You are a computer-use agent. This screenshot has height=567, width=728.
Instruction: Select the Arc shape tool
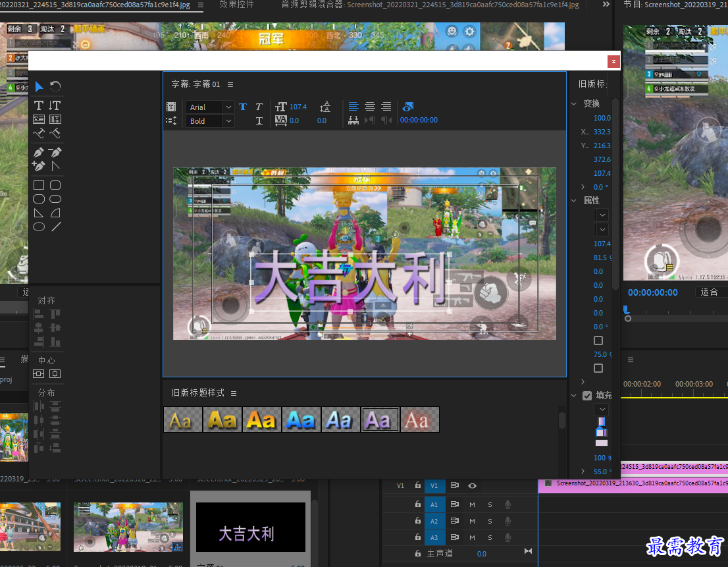click(x=55, y=213)
